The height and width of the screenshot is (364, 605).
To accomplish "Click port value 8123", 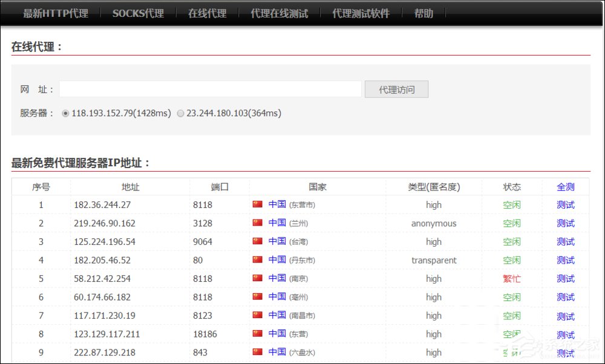I will click(203, 316).
